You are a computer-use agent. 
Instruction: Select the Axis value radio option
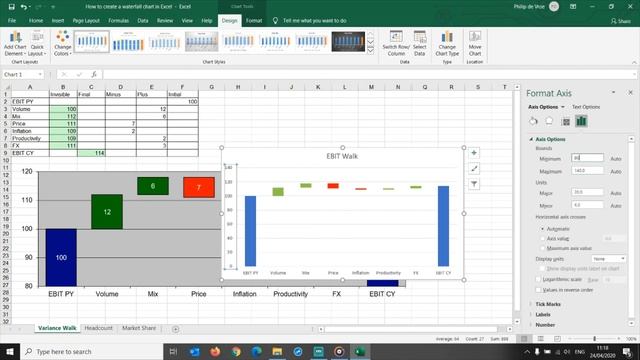pyautogui.click(x=542, y=238)
